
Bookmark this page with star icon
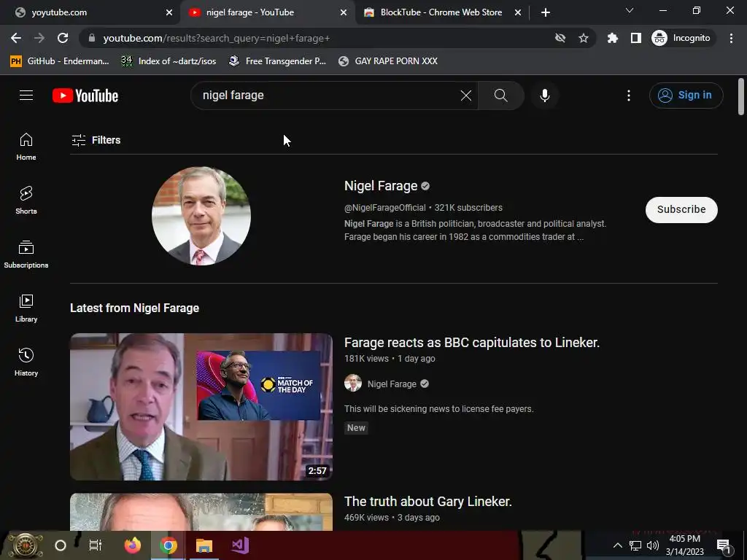[x=584, y=38]
